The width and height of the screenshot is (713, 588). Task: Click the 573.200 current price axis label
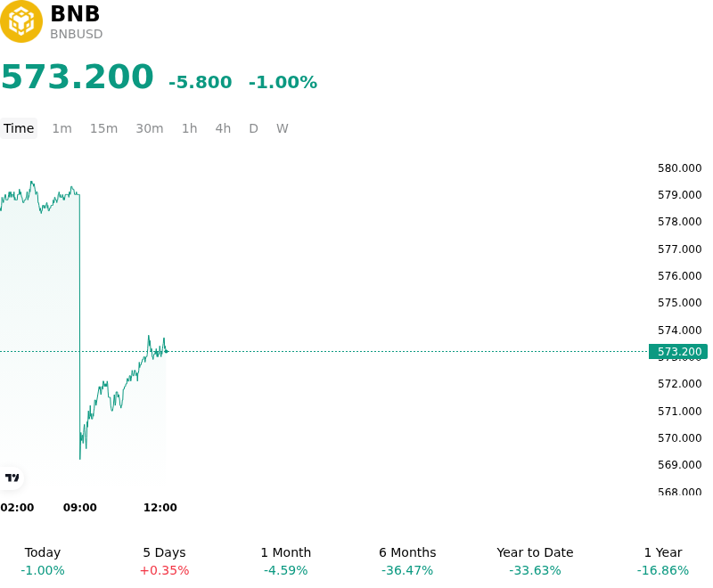(678, 351)
